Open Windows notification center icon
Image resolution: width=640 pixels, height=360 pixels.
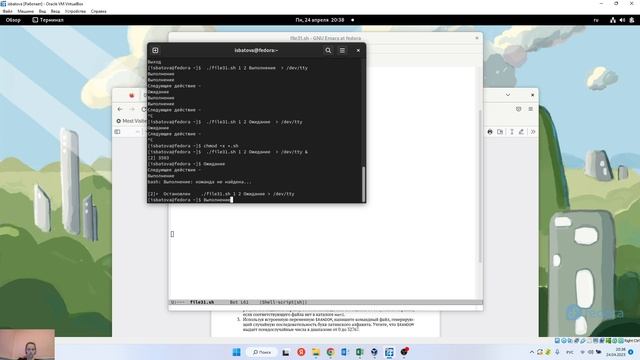pyautogui.click(x=632, y=352)
